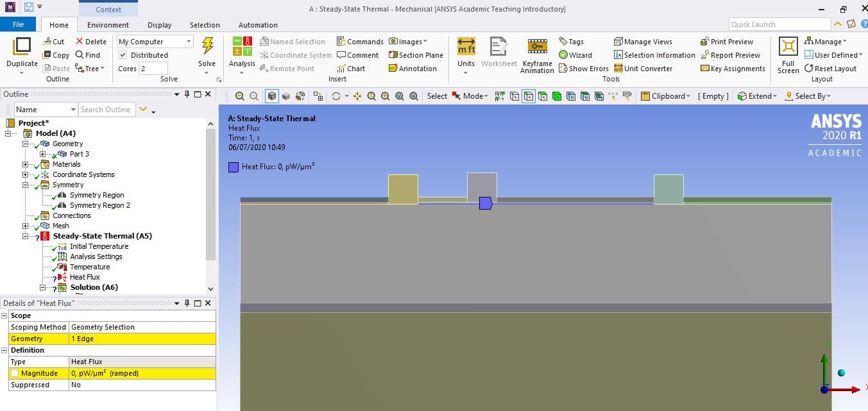Toggle the shaded exterior view cube icon
The image size is (868, 411).
(272, 96)
